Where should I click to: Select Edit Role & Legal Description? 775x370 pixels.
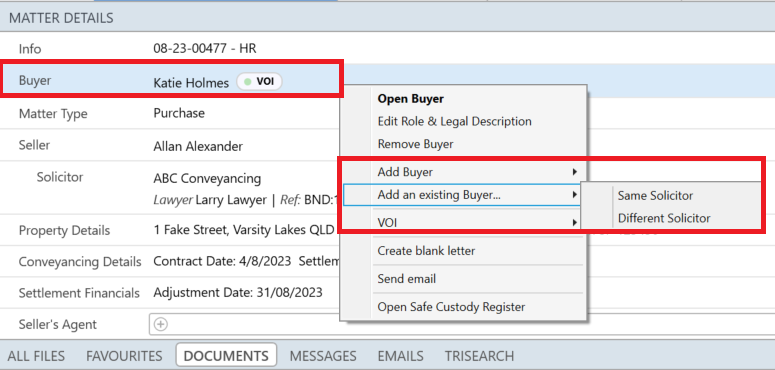pos(454,122)
